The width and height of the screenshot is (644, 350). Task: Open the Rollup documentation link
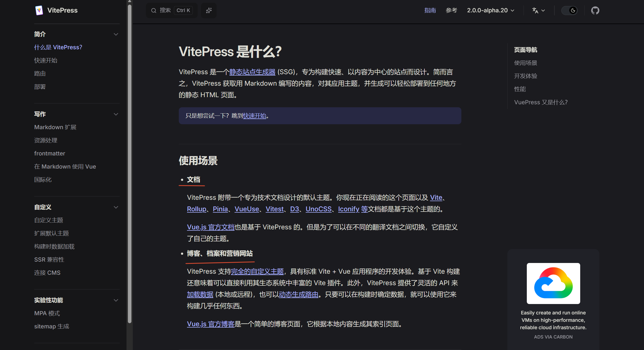(x=196, y=209)
